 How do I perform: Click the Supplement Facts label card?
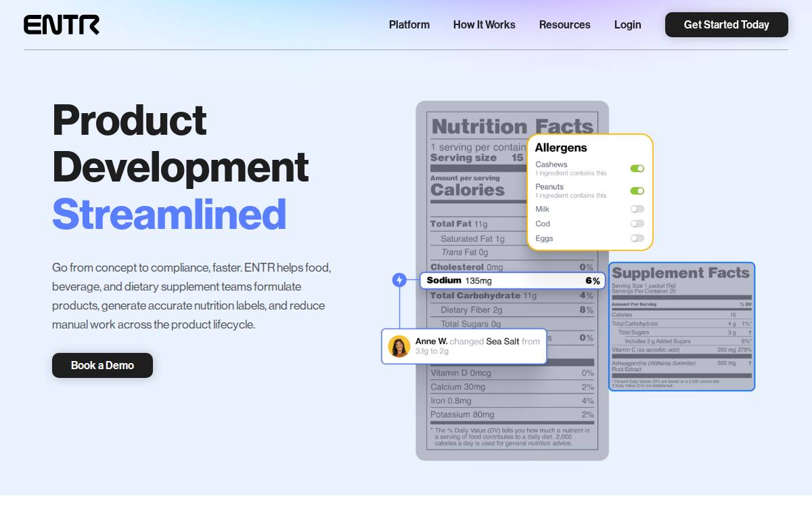(x=682, y=326)
